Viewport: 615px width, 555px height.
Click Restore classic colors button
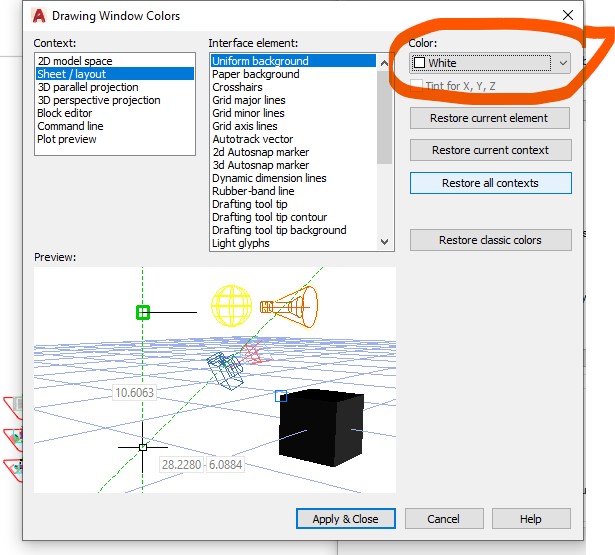click(491, 240)
